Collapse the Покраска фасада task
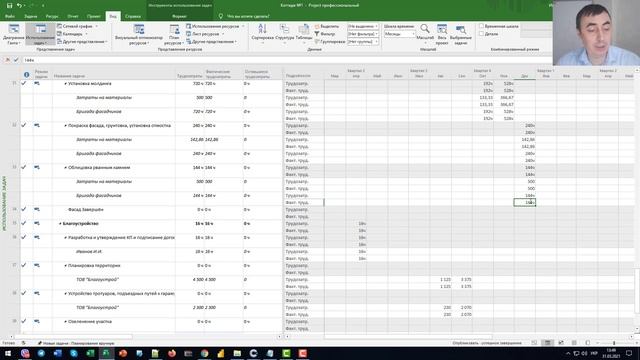The height and width of the screenshot is (360, 640). tap(65, 126)
